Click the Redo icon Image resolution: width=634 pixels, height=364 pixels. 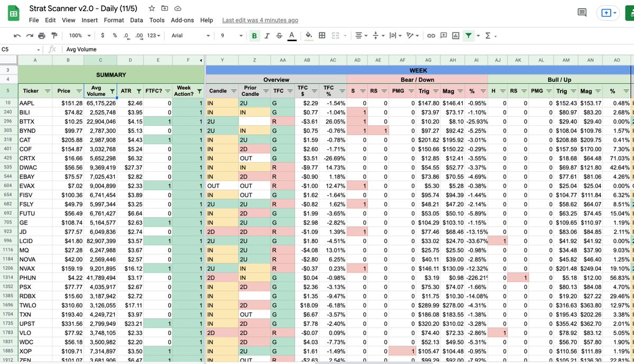[x=30, y=35]
